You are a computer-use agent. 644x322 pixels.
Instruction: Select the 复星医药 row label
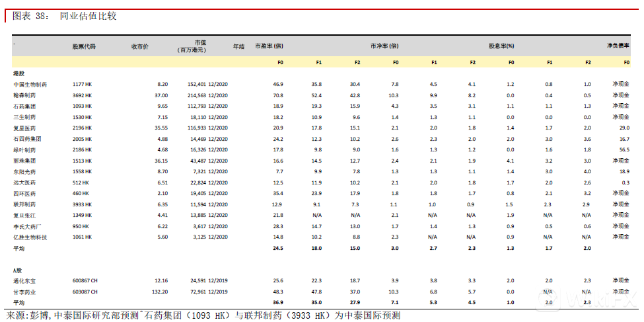pyautogui.click(x=24, y=128)
